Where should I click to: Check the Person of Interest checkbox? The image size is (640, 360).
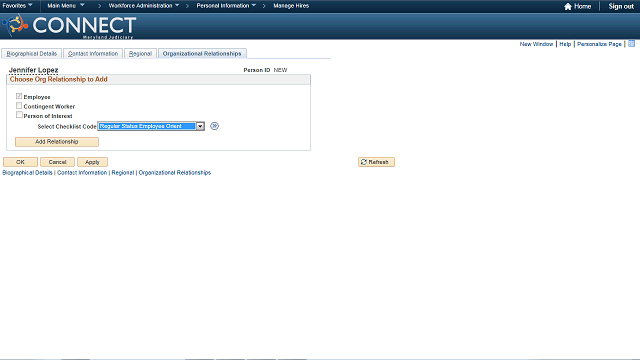click(19, 115)
